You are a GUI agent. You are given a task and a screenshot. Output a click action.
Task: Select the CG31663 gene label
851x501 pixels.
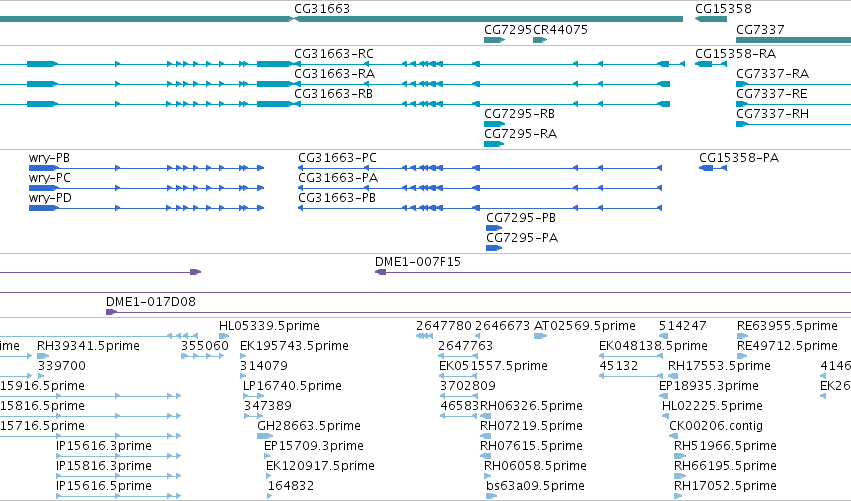322,9
